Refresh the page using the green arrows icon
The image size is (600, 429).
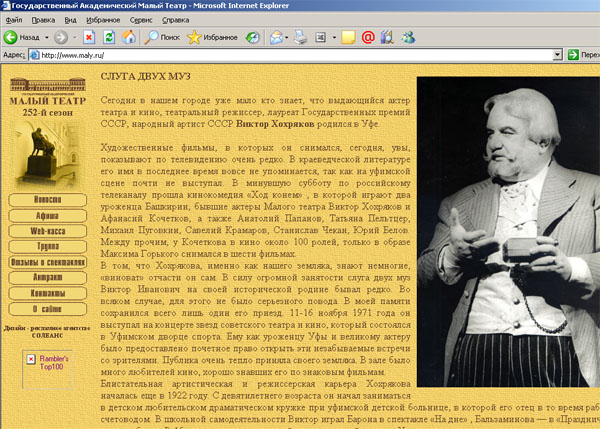pyautogui.click(x=109, y=37)
